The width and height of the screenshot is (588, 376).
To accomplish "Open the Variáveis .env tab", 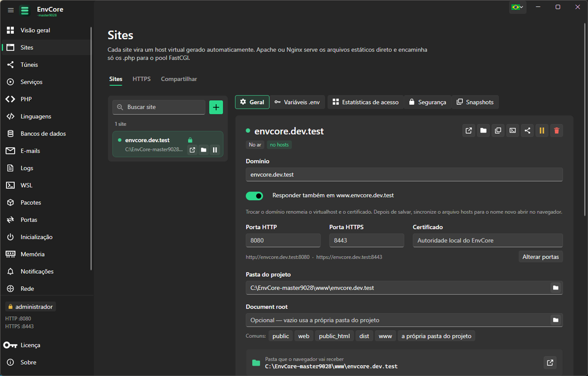I will click(297, 102).
